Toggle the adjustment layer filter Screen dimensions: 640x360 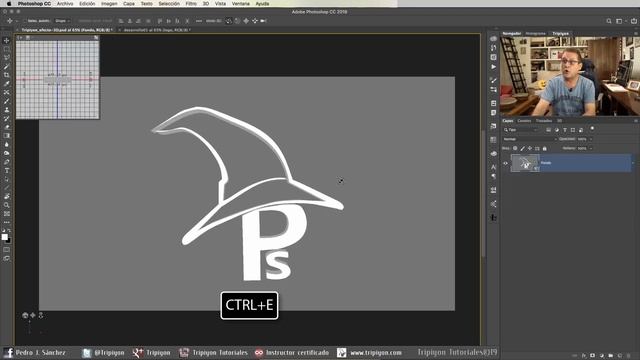(556, 130)
